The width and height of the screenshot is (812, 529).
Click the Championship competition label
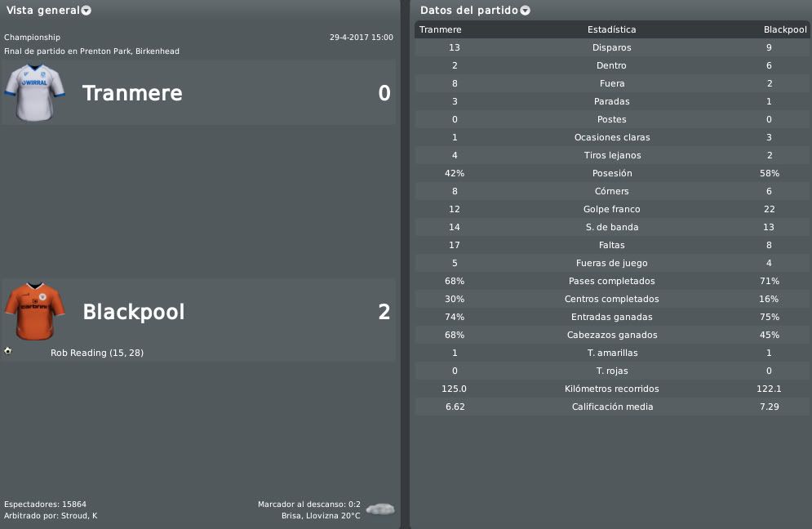32,38
